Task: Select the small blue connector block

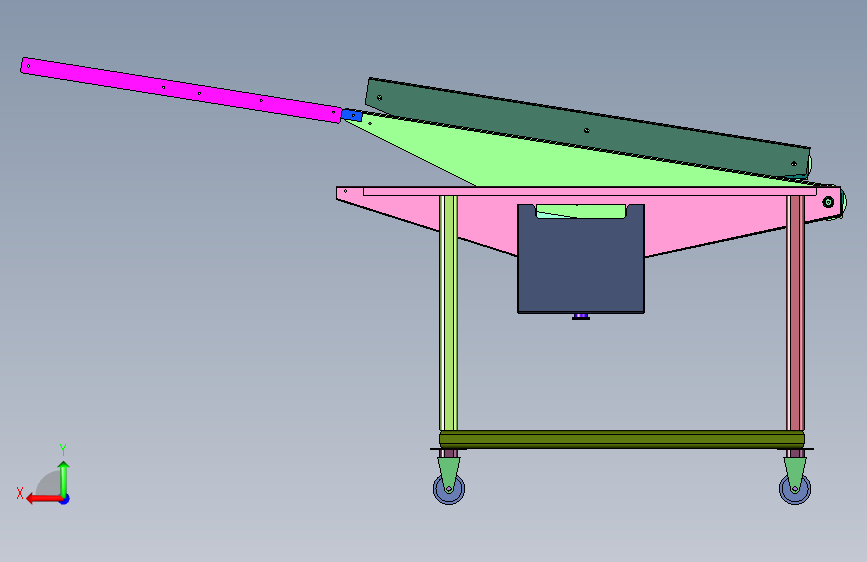Action: [352, 116]
